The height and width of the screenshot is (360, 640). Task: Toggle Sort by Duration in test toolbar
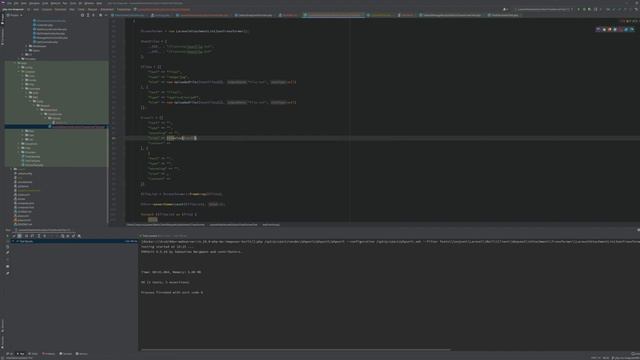coord(32,236)
